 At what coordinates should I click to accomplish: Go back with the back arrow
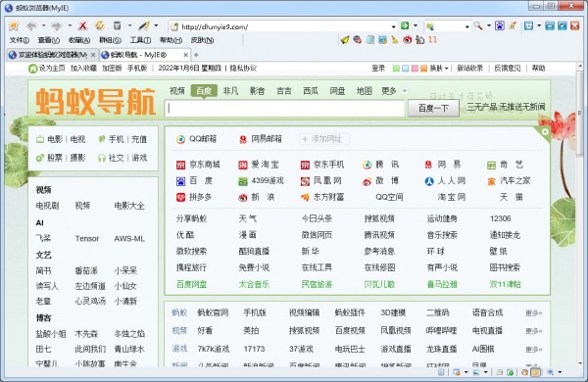(x=31, y=25)
